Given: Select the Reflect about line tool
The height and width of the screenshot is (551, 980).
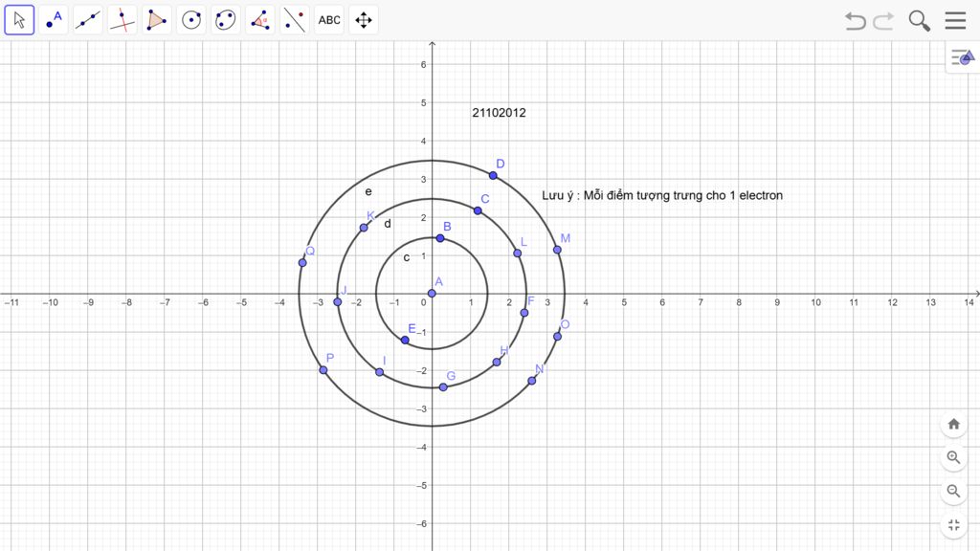Looking at the screenshot, I should click(x=295, y=19).
